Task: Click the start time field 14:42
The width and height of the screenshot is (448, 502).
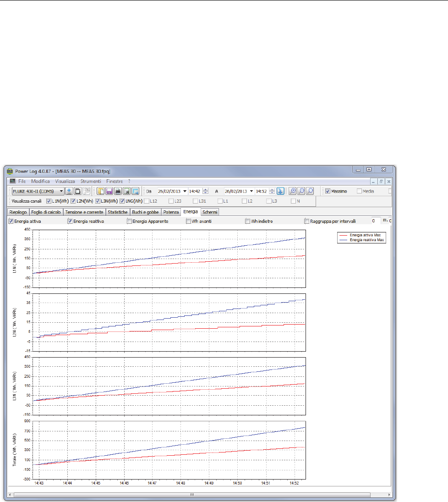Action: pyautogui.click(x=195, y=191)
